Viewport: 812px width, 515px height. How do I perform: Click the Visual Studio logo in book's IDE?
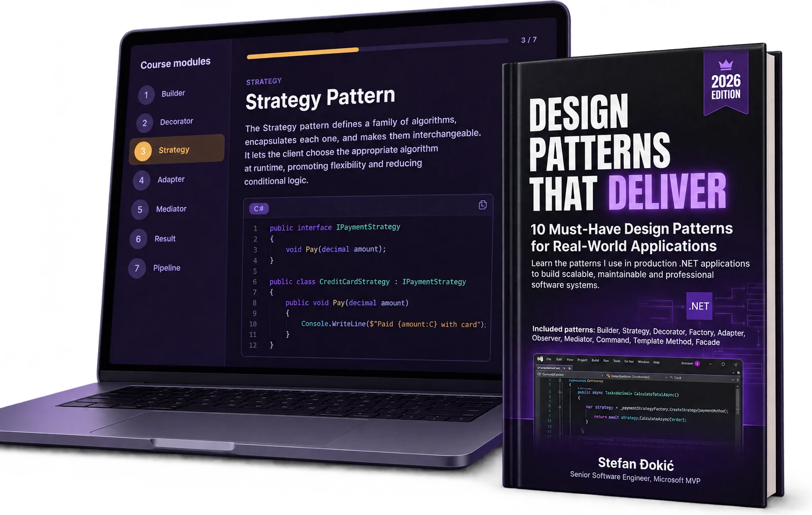(540, 359)
